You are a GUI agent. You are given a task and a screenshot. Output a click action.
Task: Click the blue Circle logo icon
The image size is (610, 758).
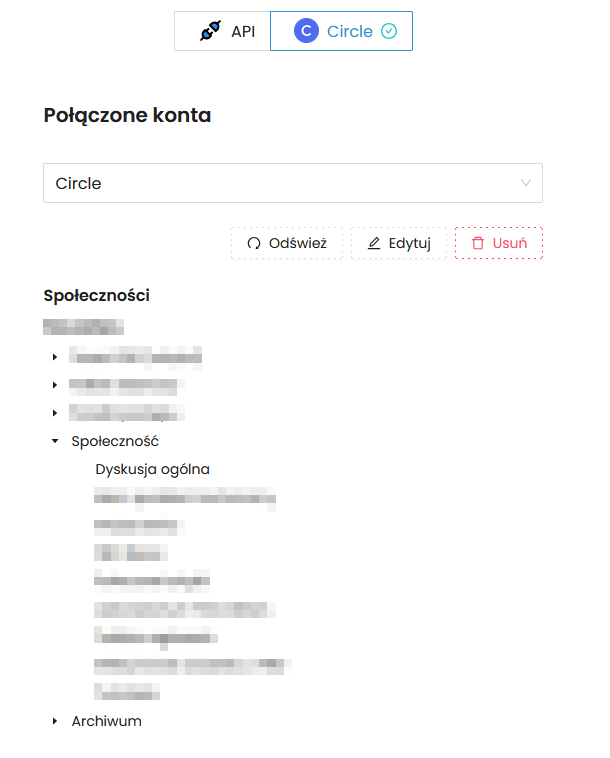pos(306,31)
